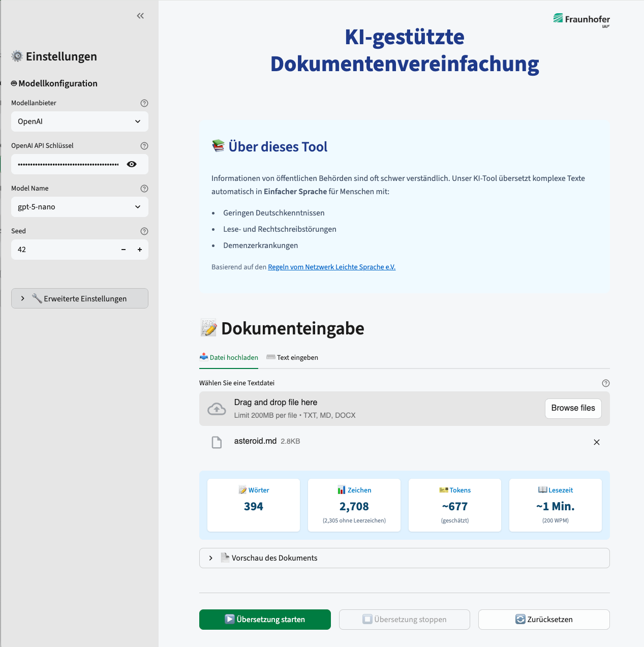Click the Lesezeit value ~1 Min.
644x647 pixels.
(x=556, y=506)
